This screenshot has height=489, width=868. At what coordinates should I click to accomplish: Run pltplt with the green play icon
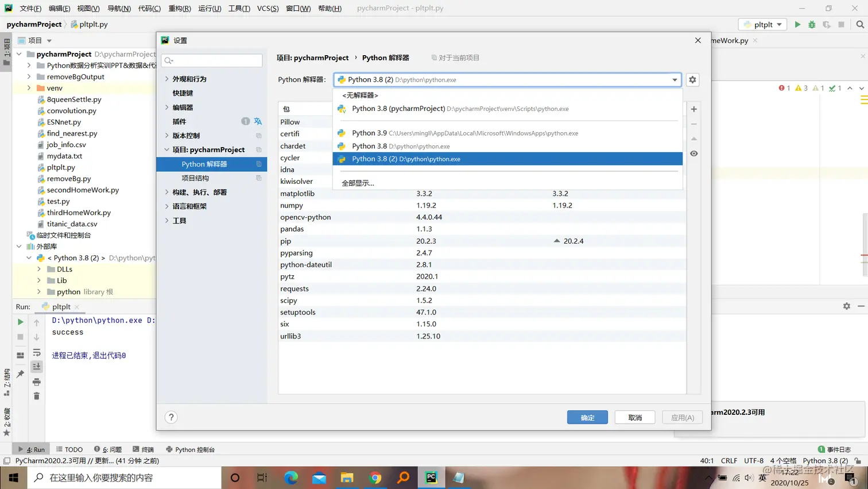[797, 25]
